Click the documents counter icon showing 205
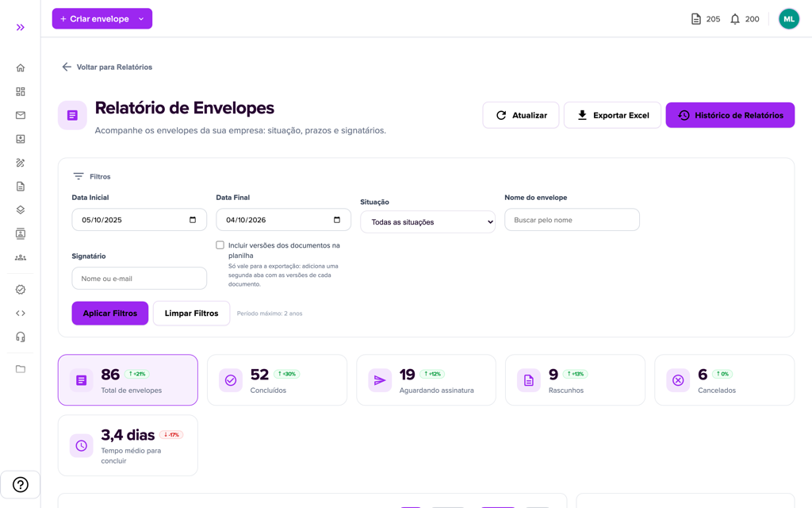Image resolution: width=812 pixels, height=508 pixels. coord(696,19)
